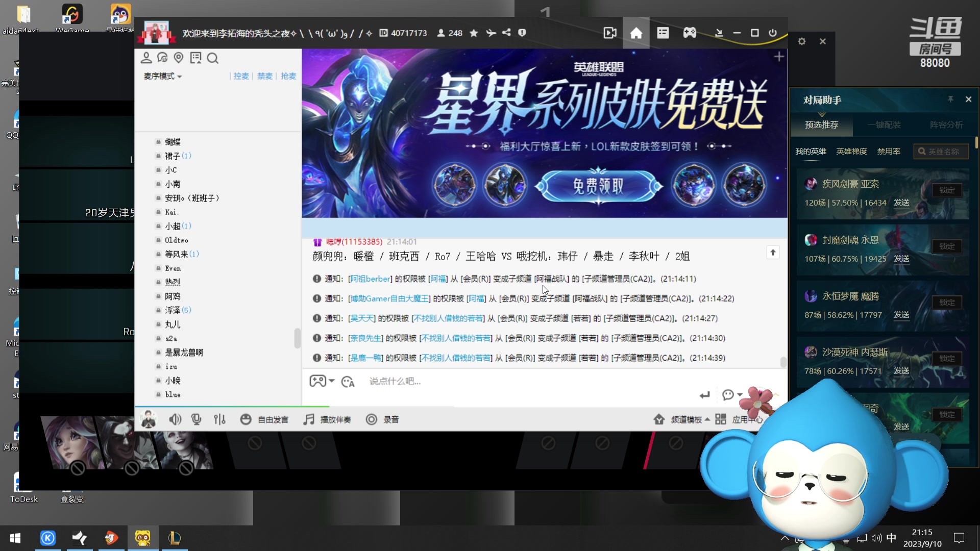Click the location pin icon in channel panel
Viewport: 980px width, 551px height.
[179, 58]
